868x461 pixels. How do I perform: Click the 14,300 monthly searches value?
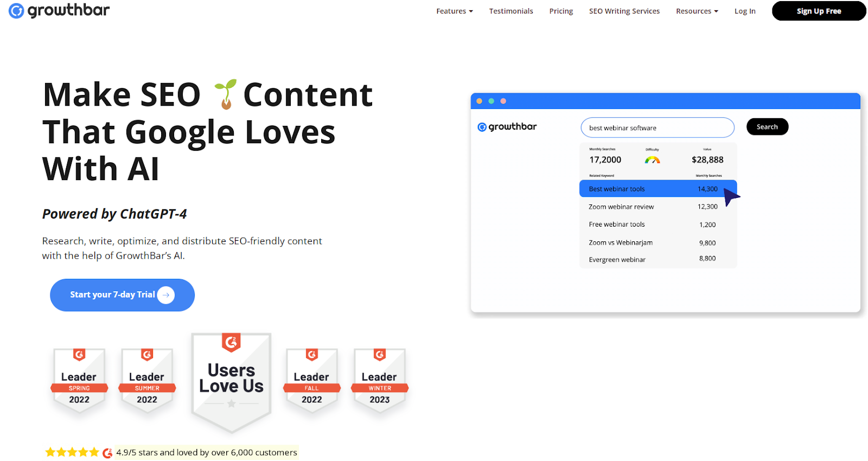coord(707,189)
